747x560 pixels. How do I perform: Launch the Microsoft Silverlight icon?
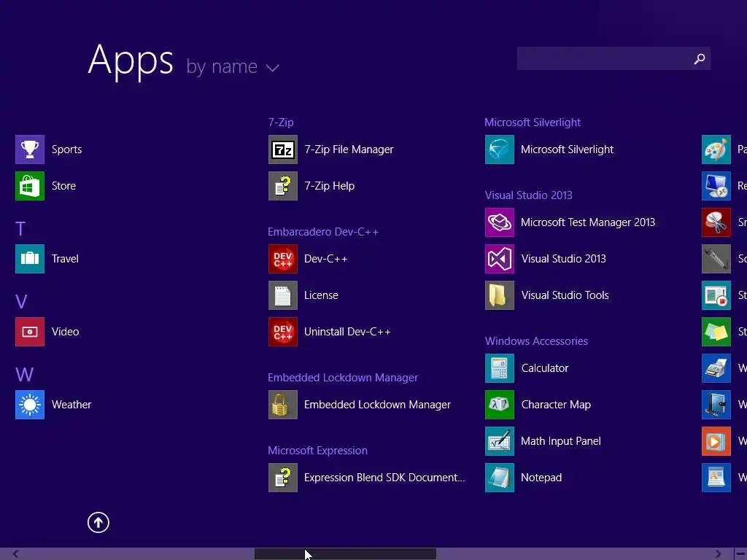pyautogui.click(x=499, y=149)
